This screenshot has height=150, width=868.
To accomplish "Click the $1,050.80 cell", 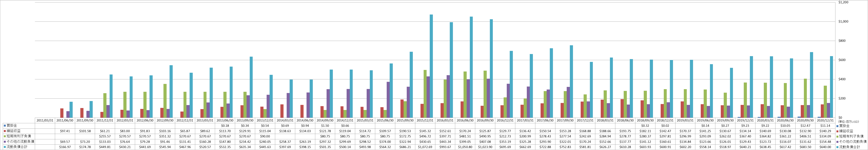I will coord(465,147).
